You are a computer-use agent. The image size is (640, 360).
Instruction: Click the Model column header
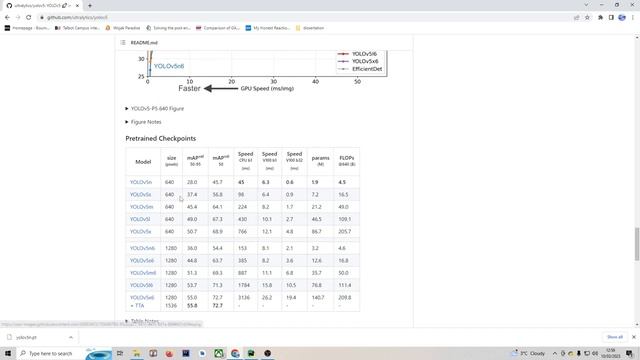coord(143,162)
